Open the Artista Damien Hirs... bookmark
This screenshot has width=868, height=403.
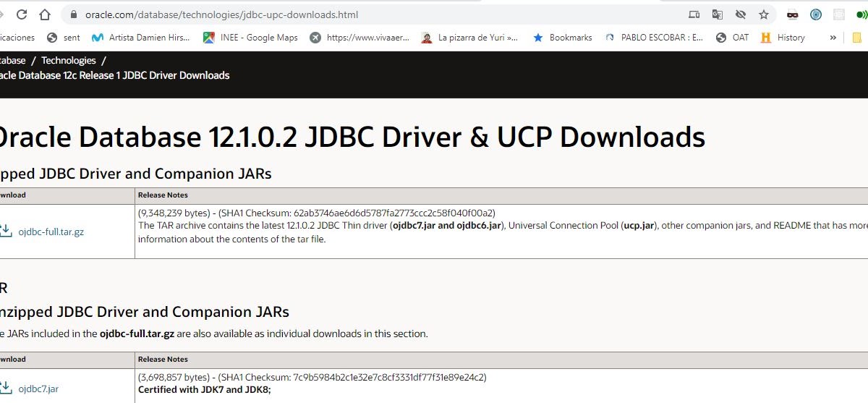click(x=141, y=38)
